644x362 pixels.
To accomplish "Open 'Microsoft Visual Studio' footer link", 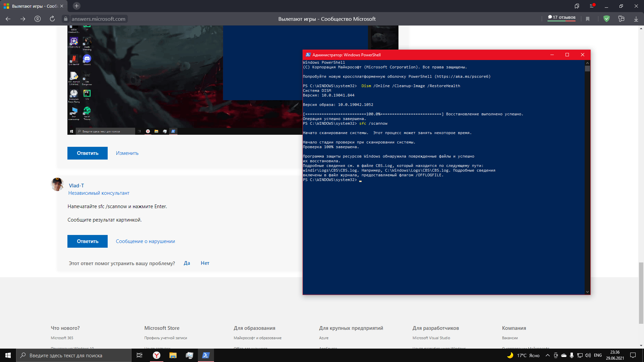I will pos(431,338).
